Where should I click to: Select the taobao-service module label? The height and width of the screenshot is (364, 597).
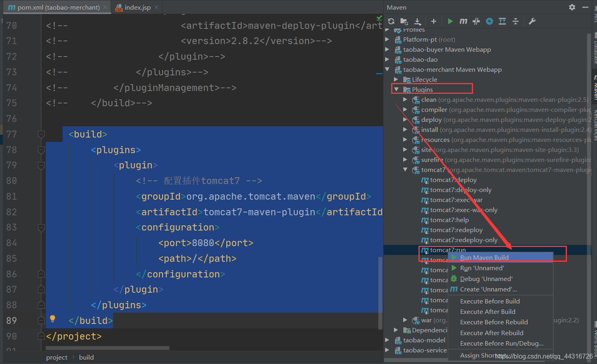coord(425,350)
